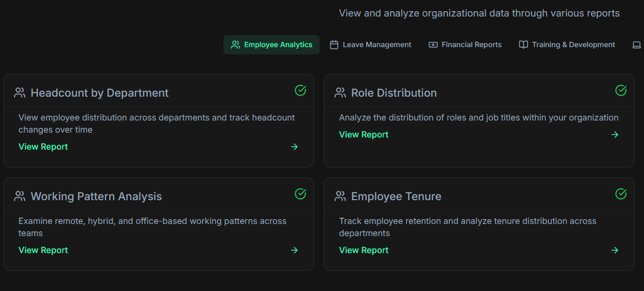Click the people icon on Working Pattern Analysis card
This screenshot has height=291, width=644.
click(x=19, y=195)
